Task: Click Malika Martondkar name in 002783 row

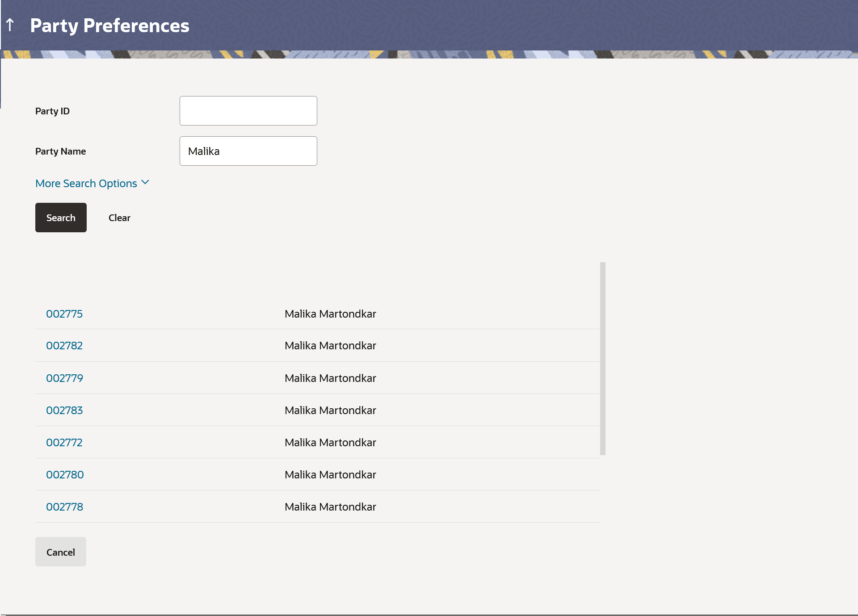Action: pos(330,411)
